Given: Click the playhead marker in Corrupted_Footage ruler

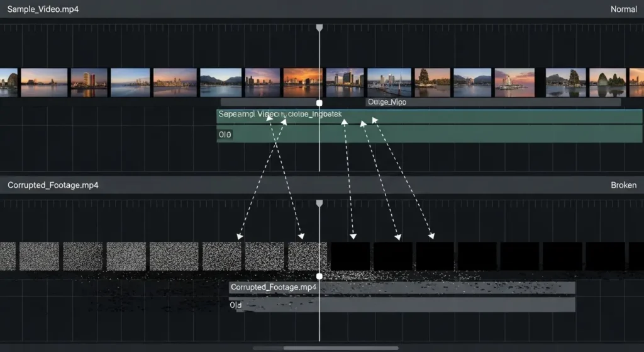Looking at the screenshot, I should click(319, 203).
